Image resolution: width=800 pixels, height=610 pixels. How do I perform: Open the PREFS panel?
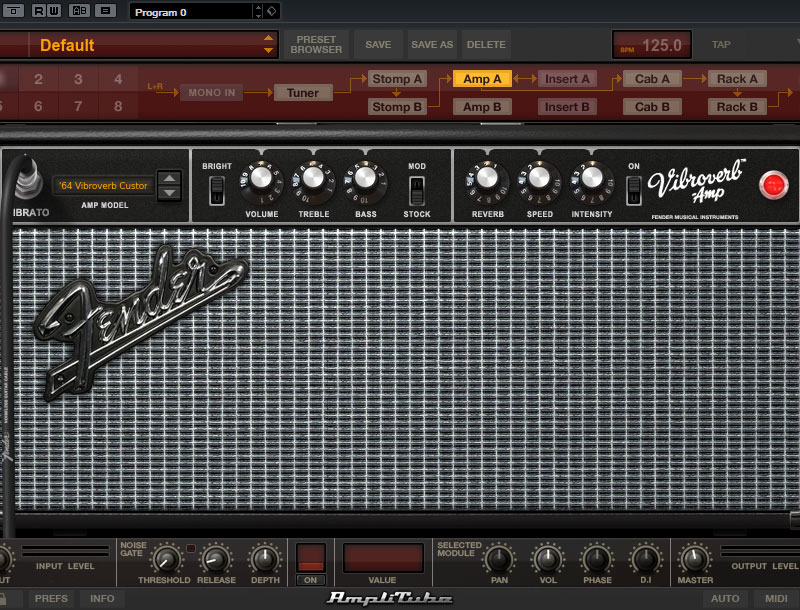[x=51, y=598]
